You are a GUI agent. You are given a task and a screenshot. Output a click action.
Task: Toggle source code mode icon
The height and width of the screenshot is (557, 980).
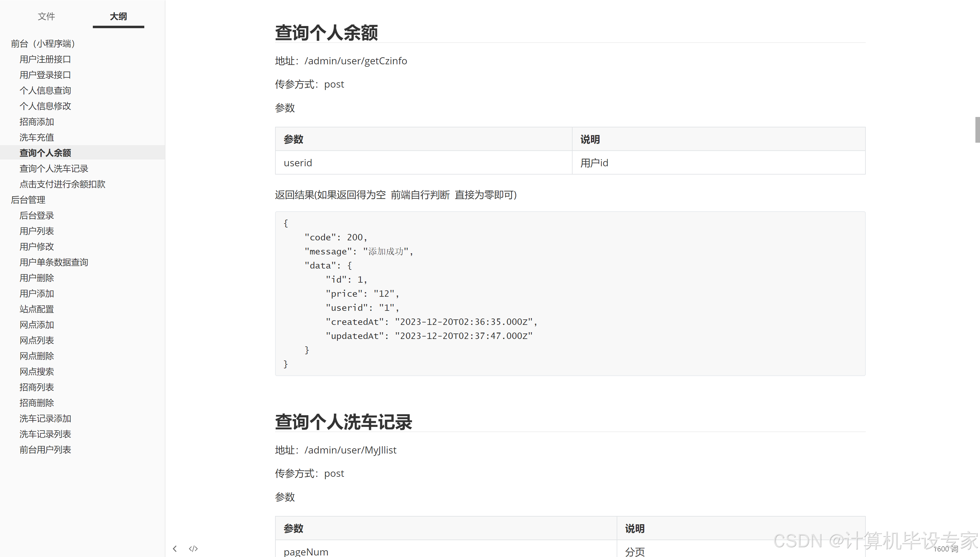[x=193, y=549]
